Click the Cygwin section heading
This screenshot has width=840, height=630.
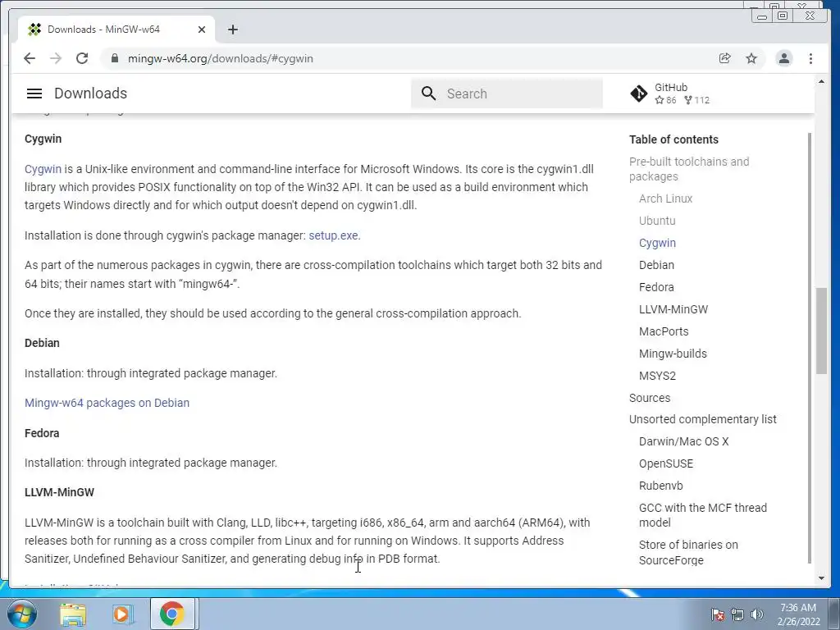43,139
